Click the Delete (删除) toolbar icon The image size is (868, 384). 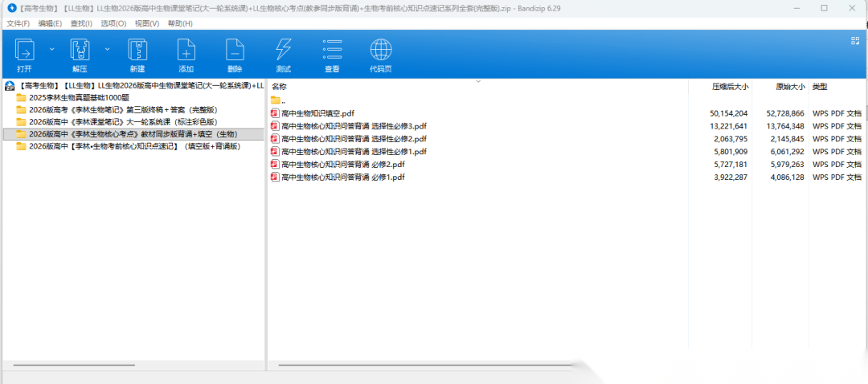click(x=235, y=51)
